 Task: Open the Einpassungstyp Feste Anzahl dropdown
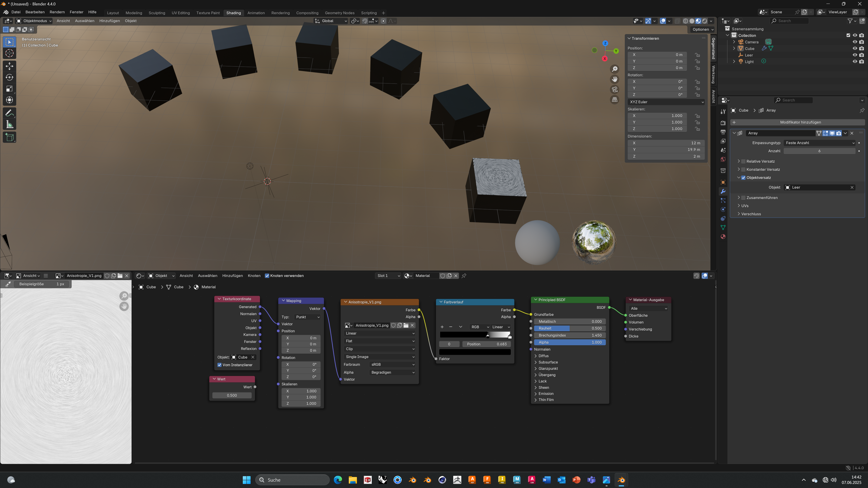819,143
